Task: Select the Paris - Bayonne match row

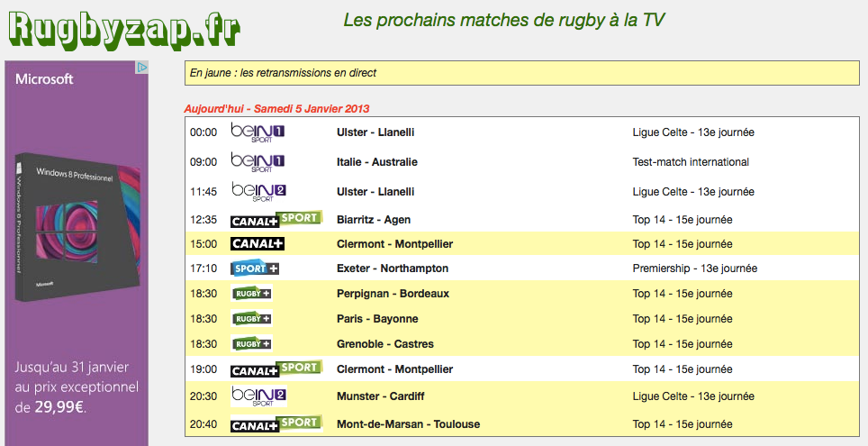Action: 521,319
